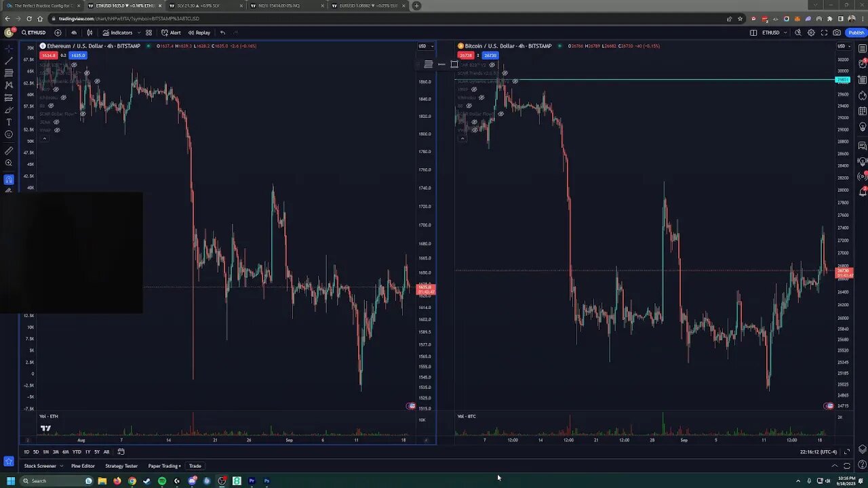Open the Fibonacci retracement tools

coord(9,73)
